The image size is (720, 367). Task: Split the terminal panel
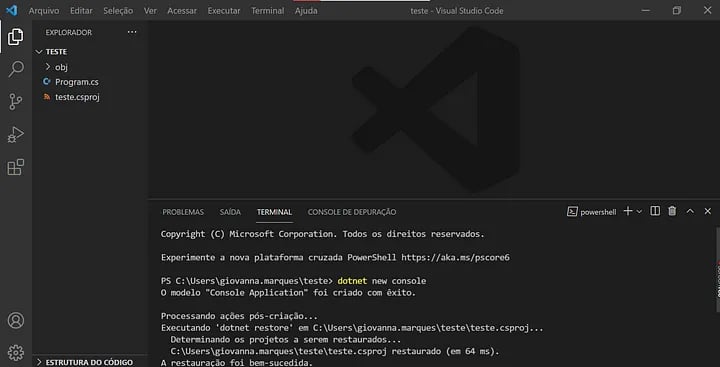point(655,211)
